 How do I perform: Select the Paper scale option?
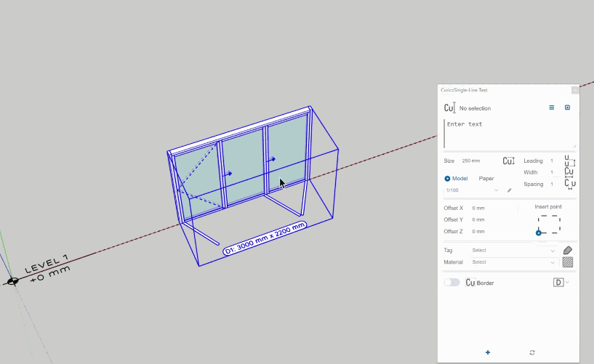[486, 178]
